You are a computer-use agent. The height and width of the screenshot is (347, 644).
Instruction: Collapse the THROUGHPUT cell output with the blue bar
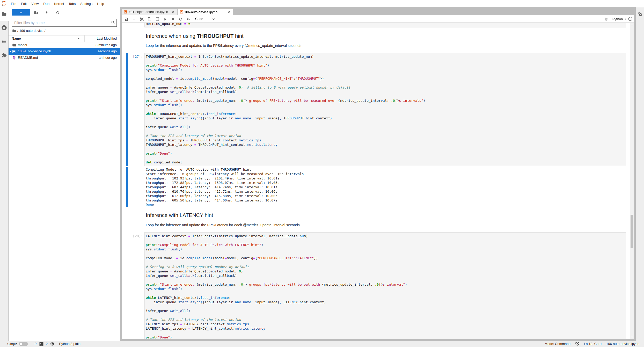click(x=127, y=187)
